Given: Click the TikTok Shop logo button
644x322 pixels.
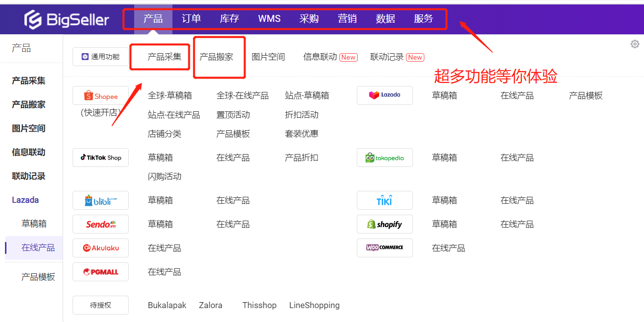Looking at the screenshot, I should [100, 158].
